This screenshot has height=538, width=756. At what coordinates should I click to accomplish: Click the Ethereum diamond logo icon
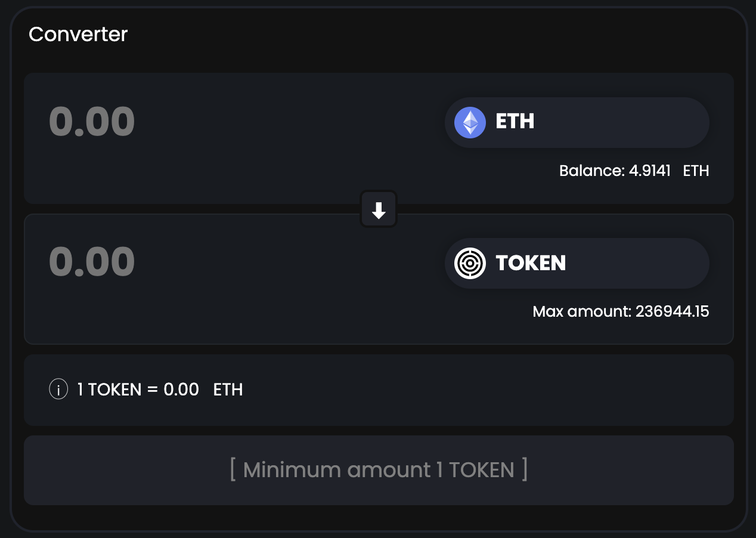tap(470, 122)
